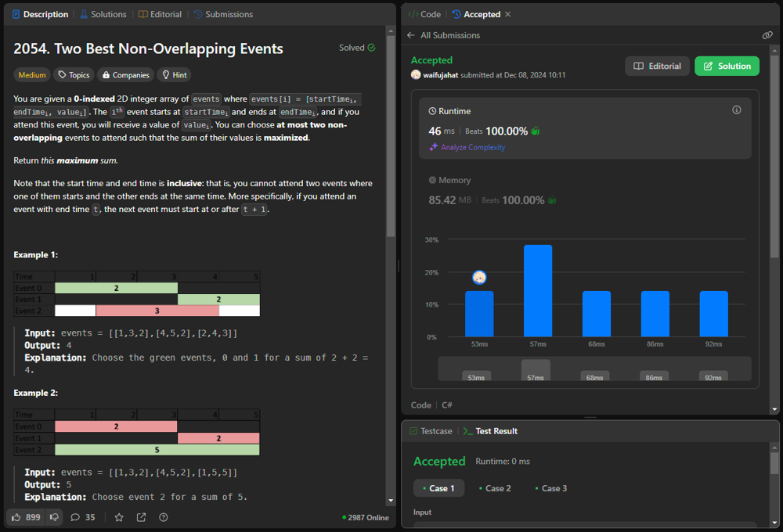Like the problem with thumbs up

(26, 518)
